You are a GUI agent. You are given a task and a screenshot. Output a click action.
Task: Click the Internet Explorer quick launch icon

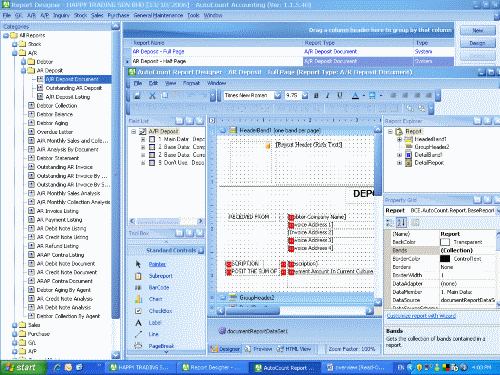coord(57,367)
